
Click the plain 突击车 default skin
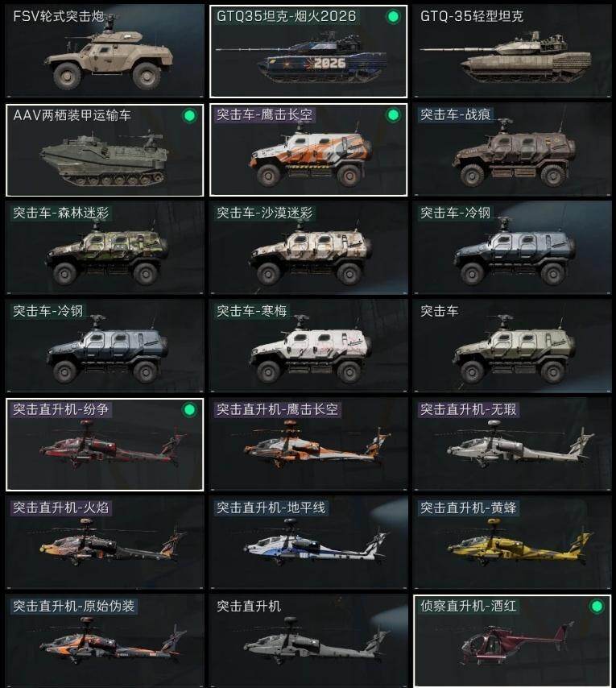(512, 346)
